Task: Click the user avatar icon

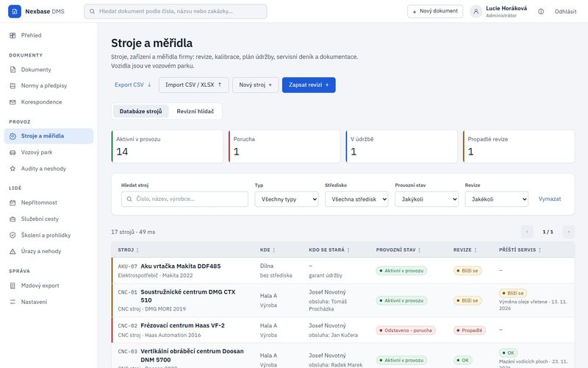Action: point(476,11)
